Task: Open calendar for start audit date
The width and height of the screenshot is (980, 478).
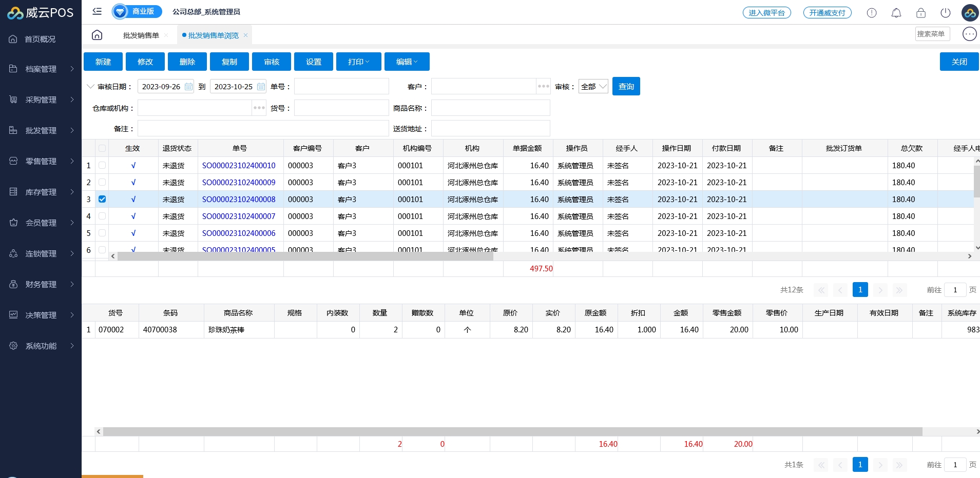Action: click(189, 87)
